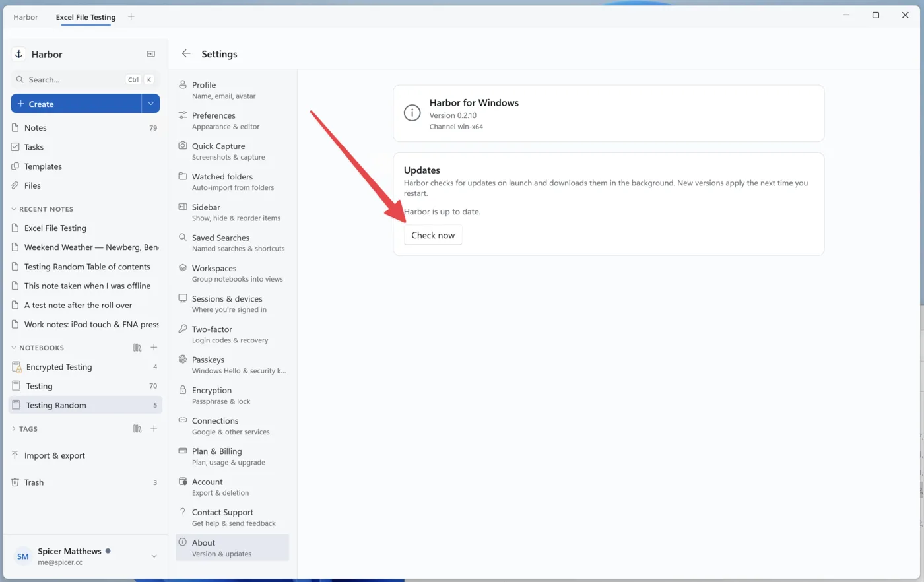Collapse the sidebar panel icon
The height and width of the screenshot is (582, 924).
tap(150, 54)
